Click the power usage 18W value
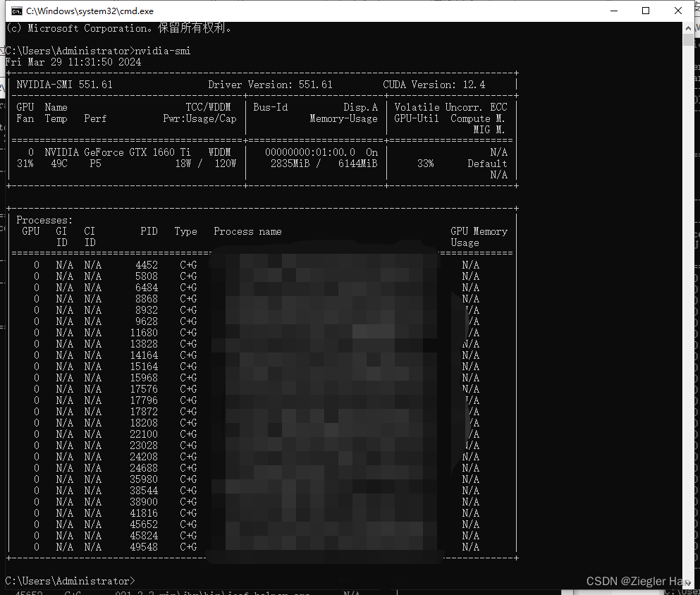Image resolution: width=700 pixels, height=595 pixels. click(183, 164)
